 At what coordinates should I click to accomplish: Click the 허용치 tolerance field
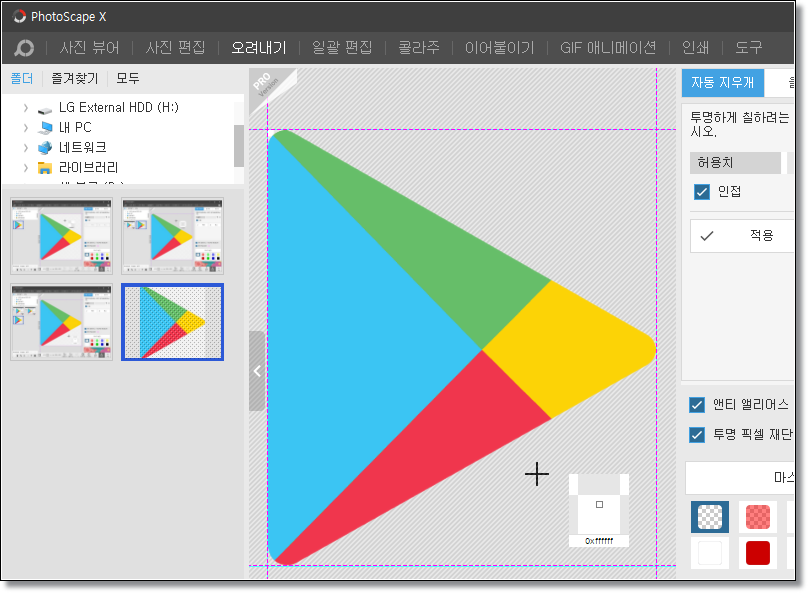coord(735,163)
